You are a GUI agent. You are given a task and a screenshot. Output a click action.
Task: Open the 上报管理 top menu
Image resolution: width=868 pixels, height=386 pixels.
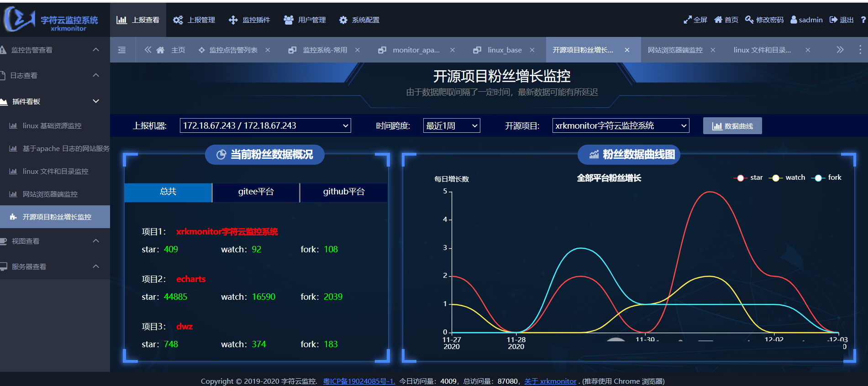click(x=194, y=20)
